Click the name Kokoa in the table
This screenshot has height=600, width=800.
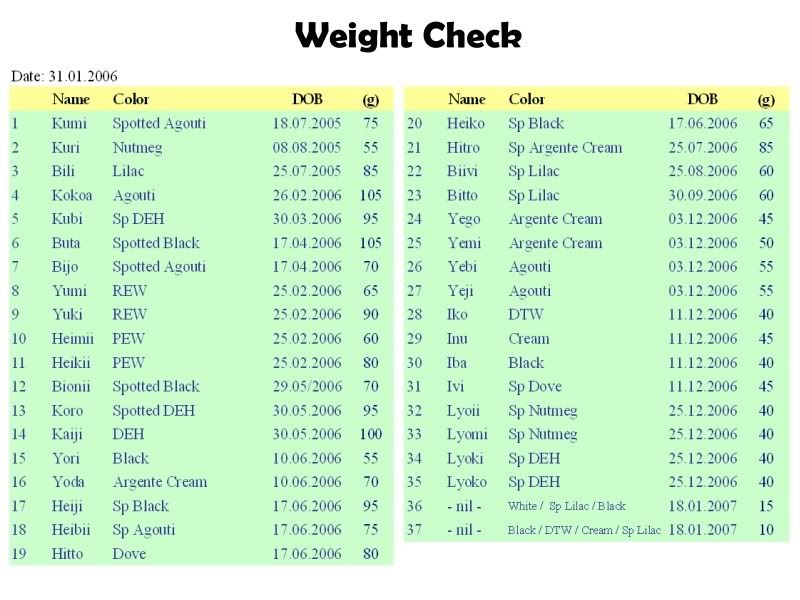coord(72,195)
